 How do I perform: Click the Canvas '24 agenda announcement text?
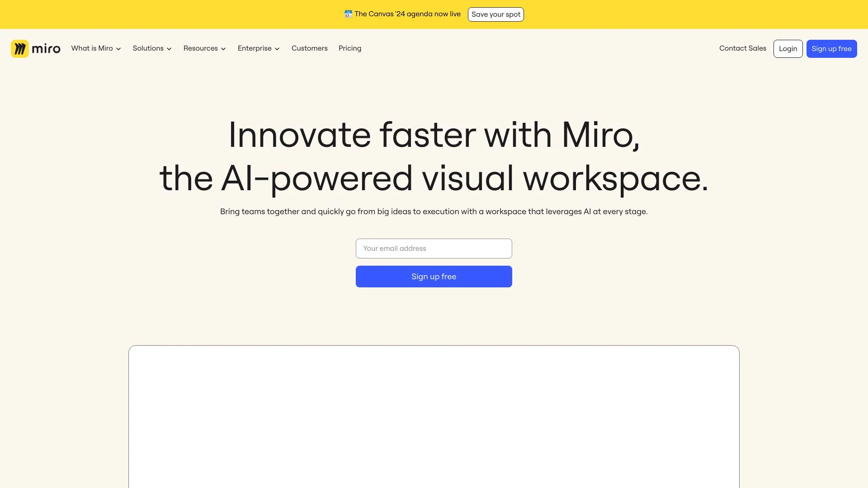tap(407, 14)
